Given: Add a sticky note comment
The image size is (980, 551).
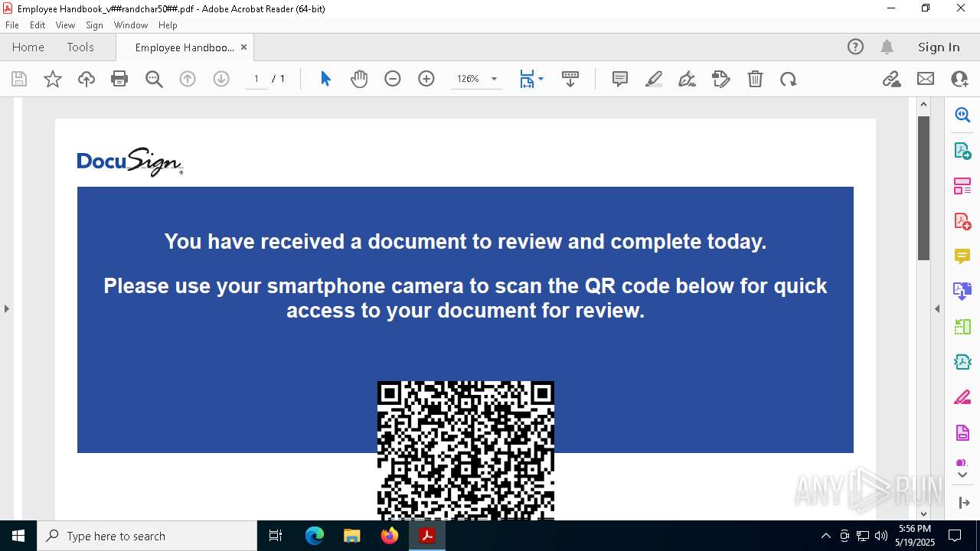Looking at the screenshot, I should (620, 79).
